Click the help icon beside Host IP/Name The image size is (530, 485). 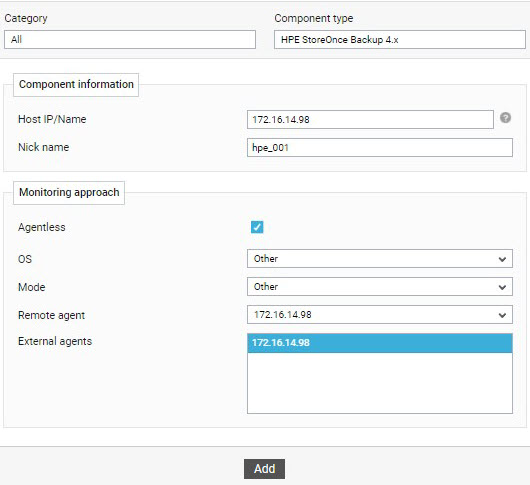click(x=505, y=118)
